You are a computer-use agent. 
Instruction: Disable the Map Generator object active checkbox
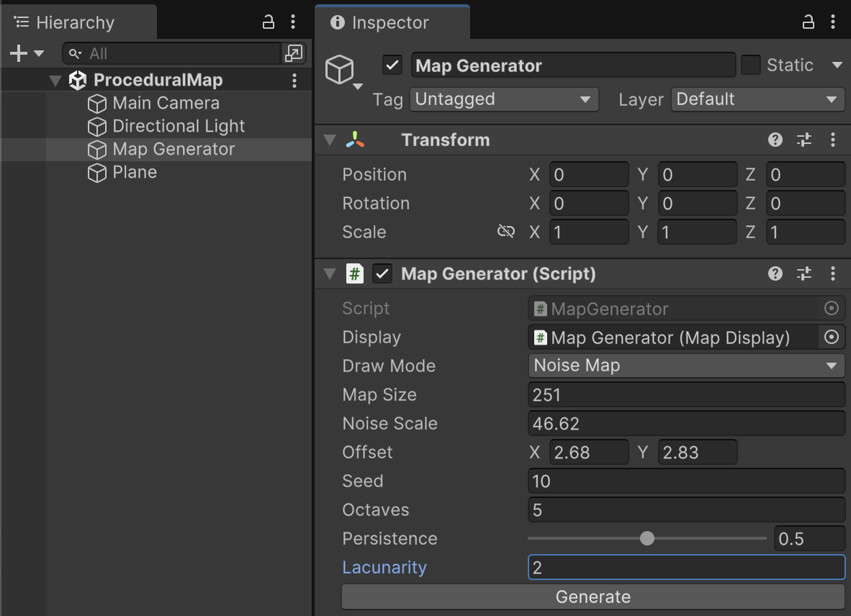[392, 65]
